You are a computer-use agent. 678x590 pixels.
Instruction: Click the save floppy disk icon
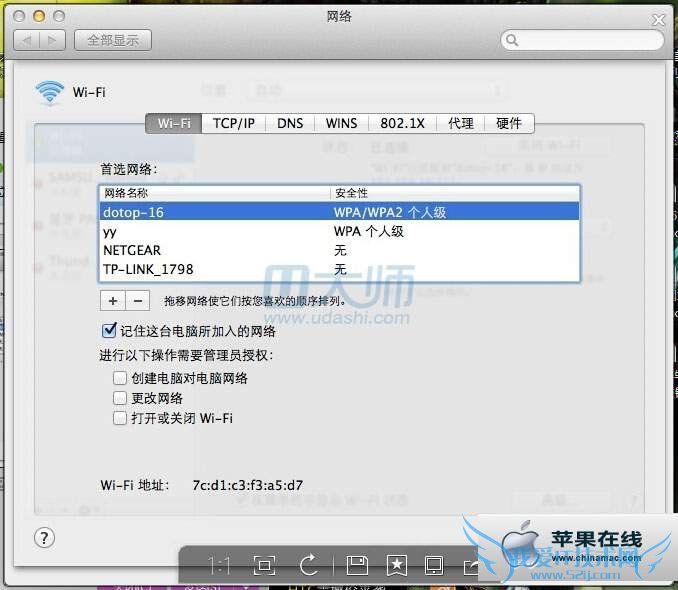[x=357, y=565]
